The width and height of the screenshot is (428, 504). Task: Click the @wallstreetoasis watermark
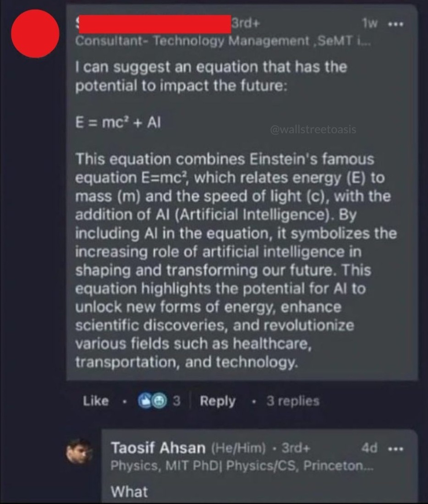click(x=313, y=130)
